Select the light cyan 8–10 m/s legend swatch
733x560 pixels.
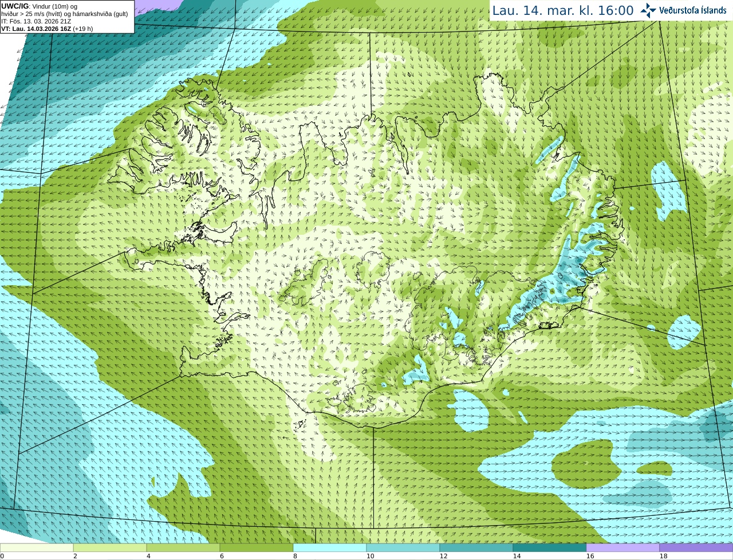point(330,547)
